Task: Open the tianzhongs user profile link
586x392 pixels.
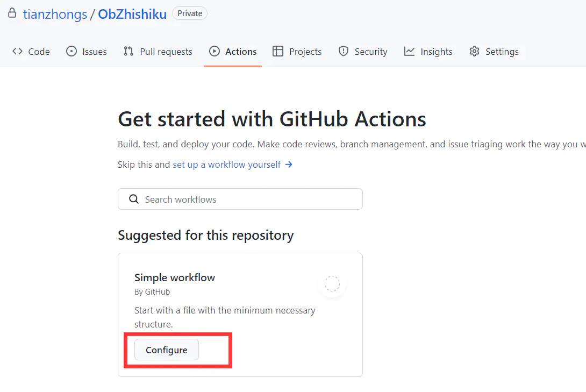Action: click(55, 14)
